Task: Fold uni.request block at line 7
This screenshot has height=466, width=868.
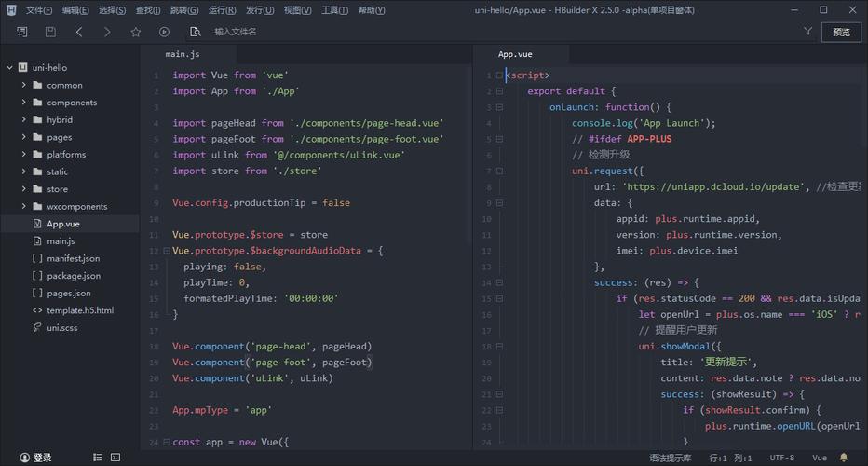Action: pos(499,171)
